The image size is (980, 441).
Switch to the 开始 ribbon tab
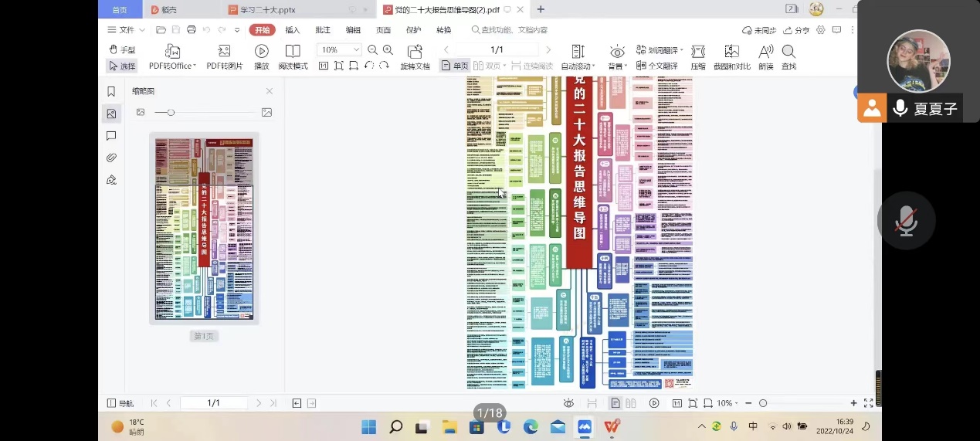pyautogui.click(x=262, y=30)
